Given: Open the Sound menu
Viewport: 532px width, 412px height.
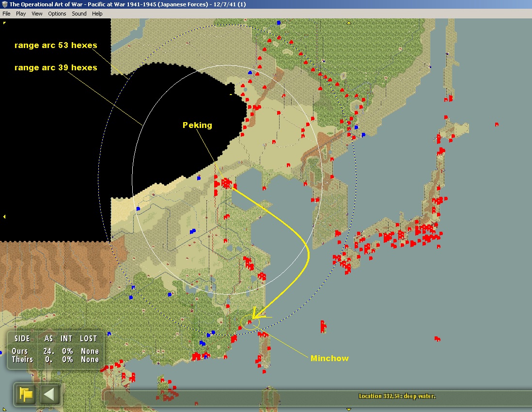Looking at the screenshot, I should (79, 14).
